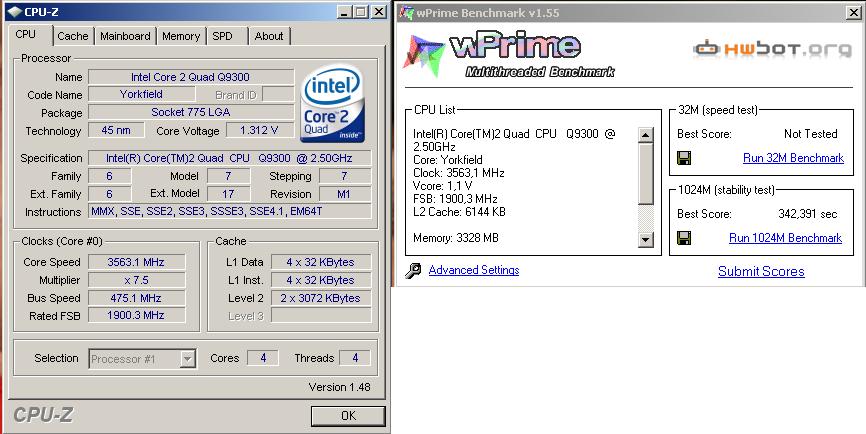This screenshot has height=434, width=866.
Task: Click CPU List scroll up arrow
Action: pos(646,134)
